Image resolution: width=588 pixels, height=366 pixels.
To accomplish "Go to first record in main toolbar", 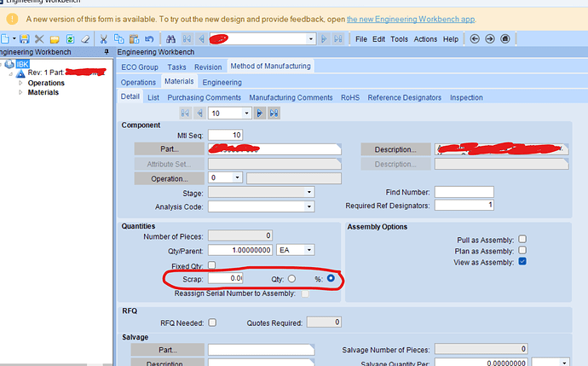I will coord(187,39).
